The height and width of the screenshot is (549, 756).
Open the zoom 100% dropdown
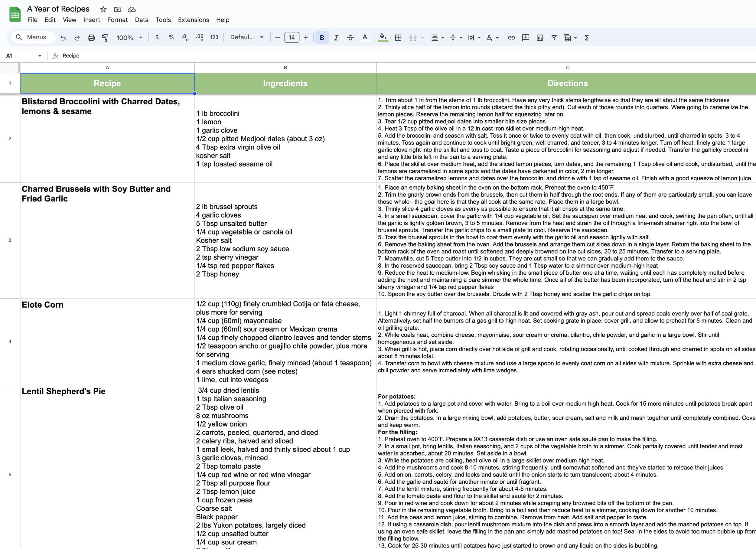click(129, 38)
